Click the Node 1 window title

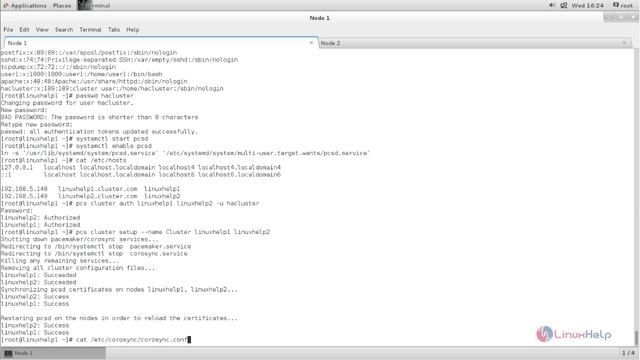point(319,18)
